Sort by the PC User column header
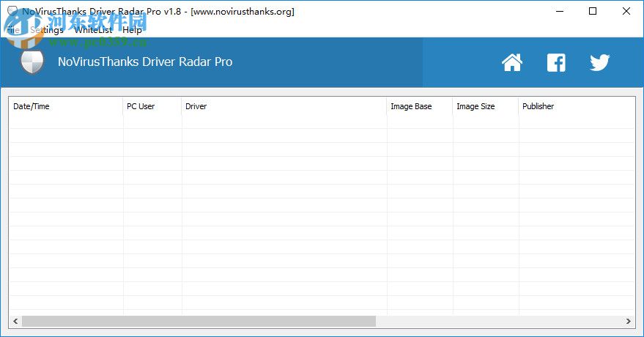The width and height of the screenshot is (644, 337). [152, 106]
